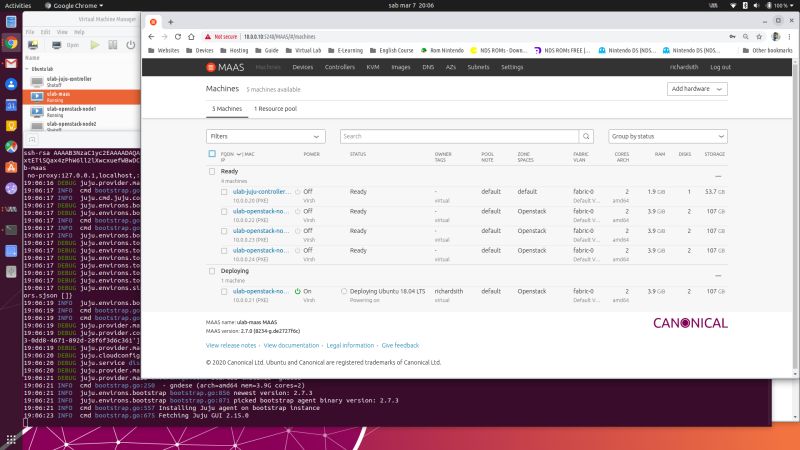
Task: Show applications grid at dock bottom
Action: 11,439
